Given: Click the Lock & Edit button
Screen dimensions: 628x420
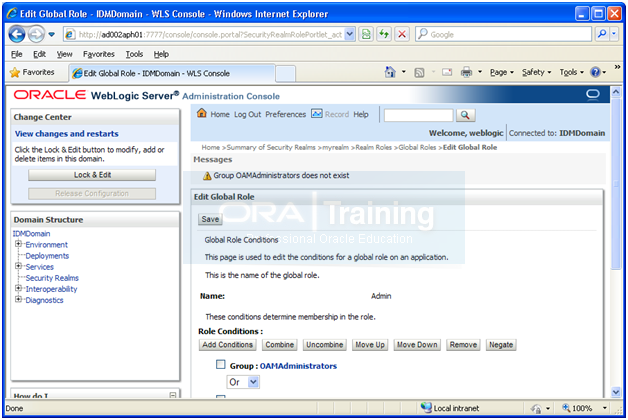Looking at the screenshot, I should click(92, 175).
